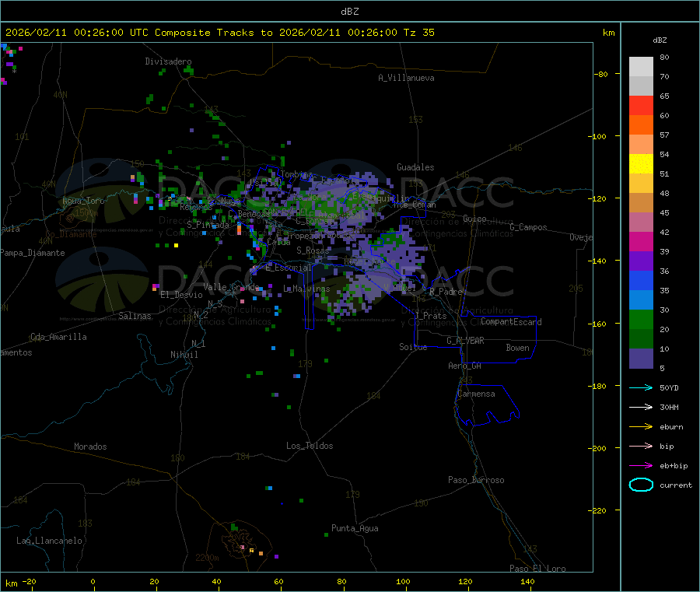The width and height of the screenshot is (700, 592).
Task: Select the tan 45-48 dBZ swatch
Action: pyautogui.click(x=641, y=203)
